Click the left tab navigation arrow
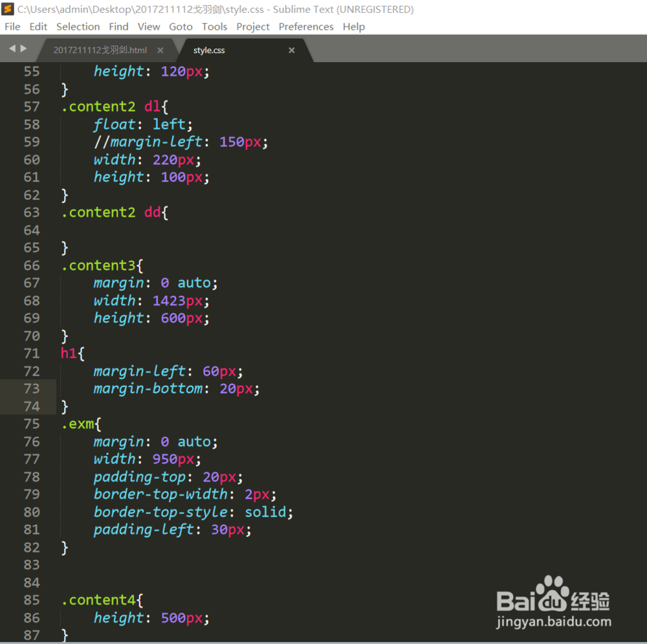The width and height of the screenshot is (647, 644). (x=12, y=49)
